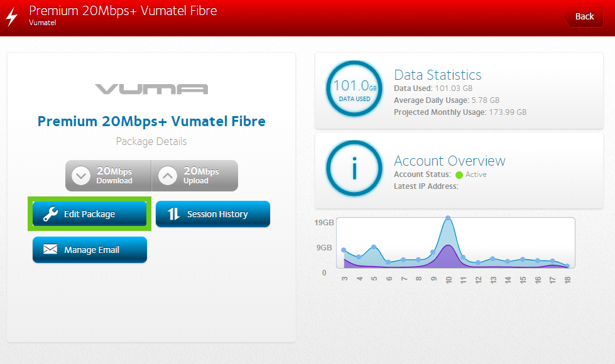Click the green Active status indicator
This screenshot has height=364, width=615.
[x=459, y=174]
